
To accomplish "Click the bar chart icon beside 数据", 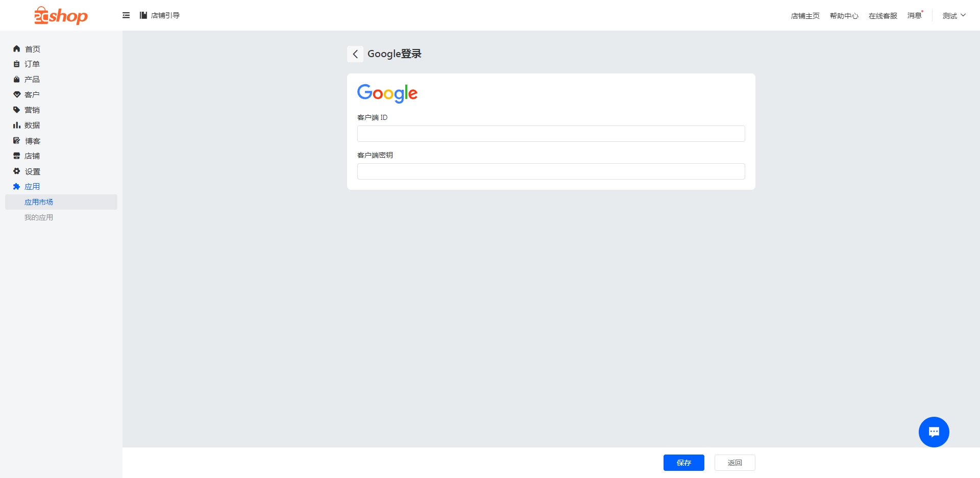I will pos(16,125).
